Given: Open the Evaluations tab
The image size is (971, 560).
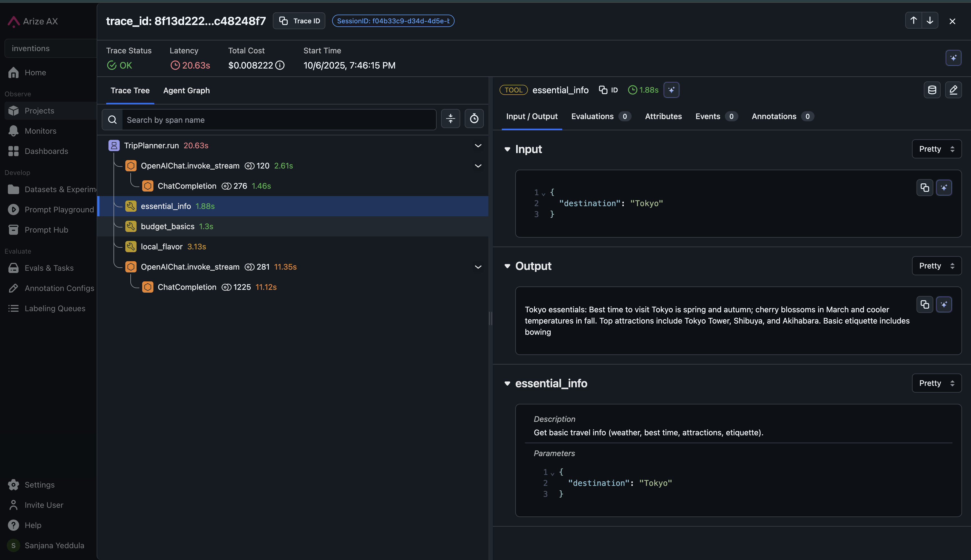Looking at the screenshot, I should [600, 116].
